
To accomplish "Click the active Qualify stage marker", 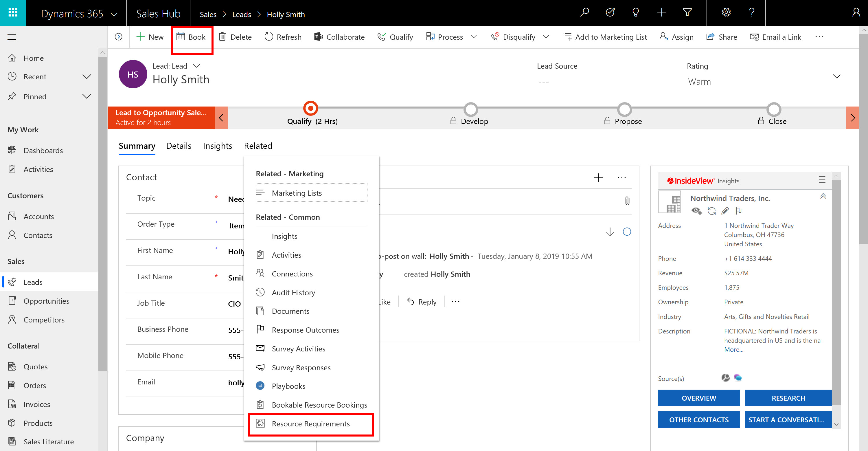I will pyautogui.click(x=310, y=109).
